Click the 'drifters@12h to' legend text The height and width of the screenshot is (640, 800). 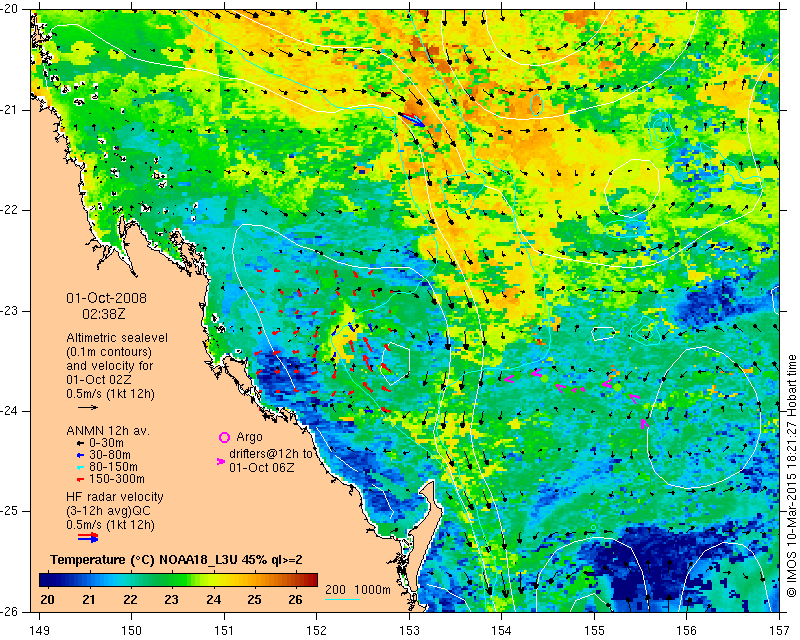270,454
